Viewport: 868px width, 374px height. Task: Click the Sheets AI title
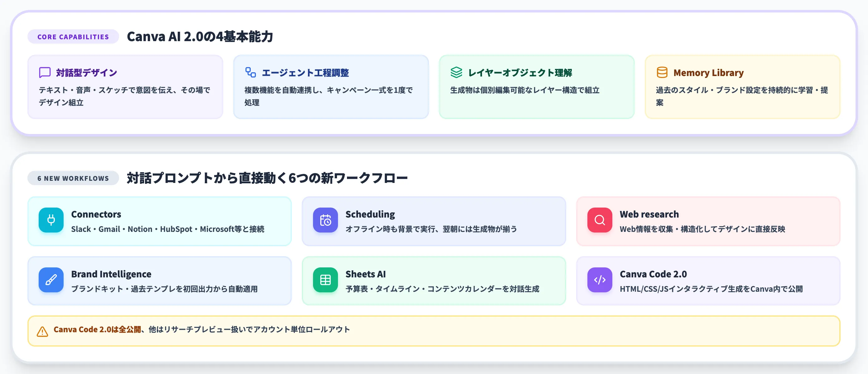[366, 274]
